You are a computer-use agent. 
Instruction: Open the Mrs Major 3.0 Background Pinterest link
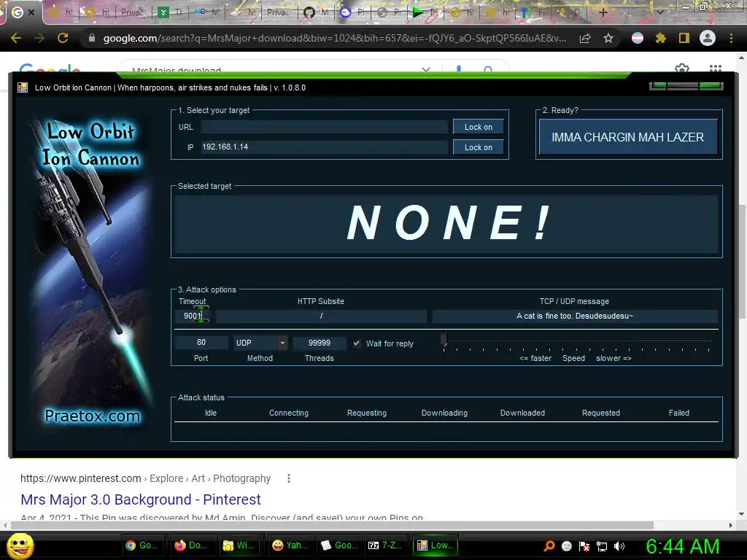click(141, 499)
